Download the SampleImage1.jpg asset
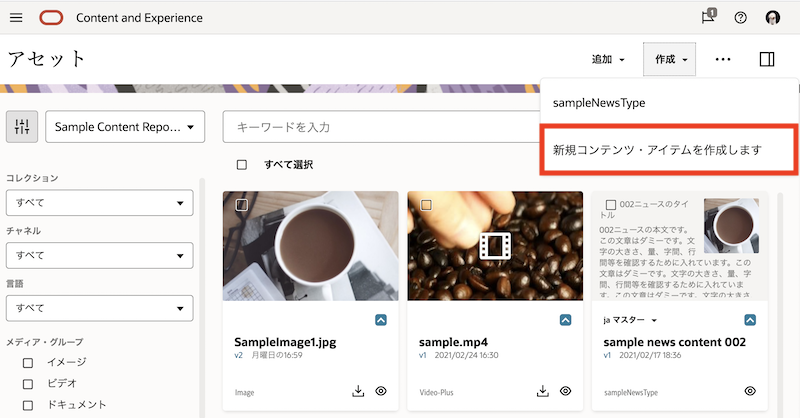The width and height of the screenshot is (800, 418). (x=358, y=391)
